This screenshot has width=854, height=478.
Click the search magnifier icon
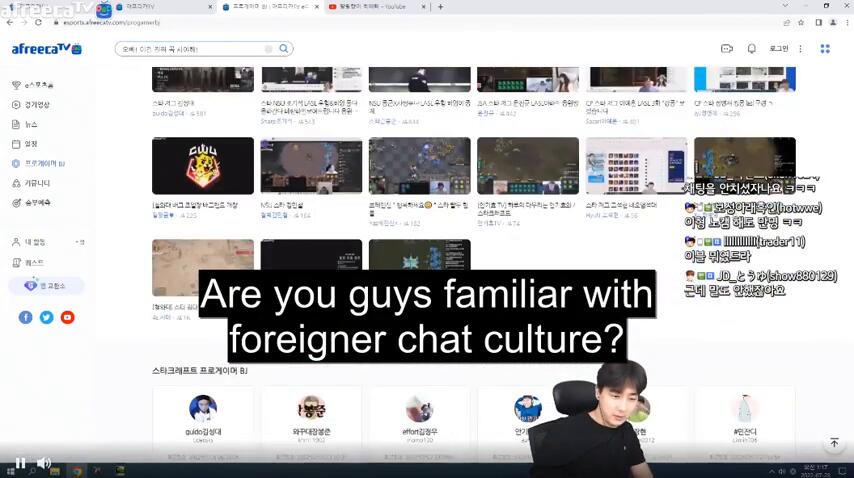[x=284, y=49]
